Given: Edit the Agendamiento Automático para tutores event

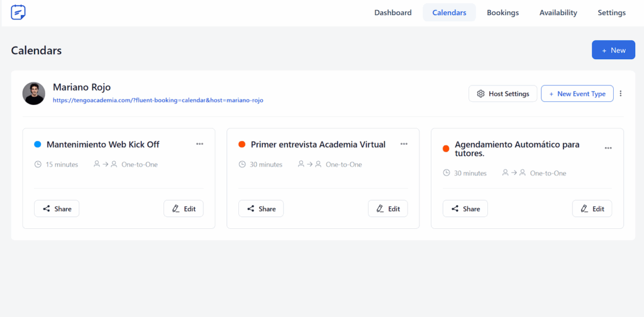Looking at the screenshot, I should coord(592,209).
